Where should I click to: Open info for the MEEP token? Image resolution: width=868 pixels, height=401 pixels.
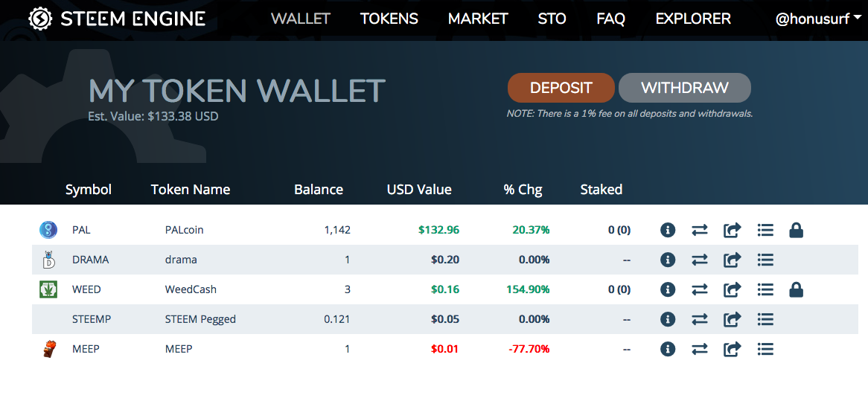pyautogui.click(x=668, y=349)
